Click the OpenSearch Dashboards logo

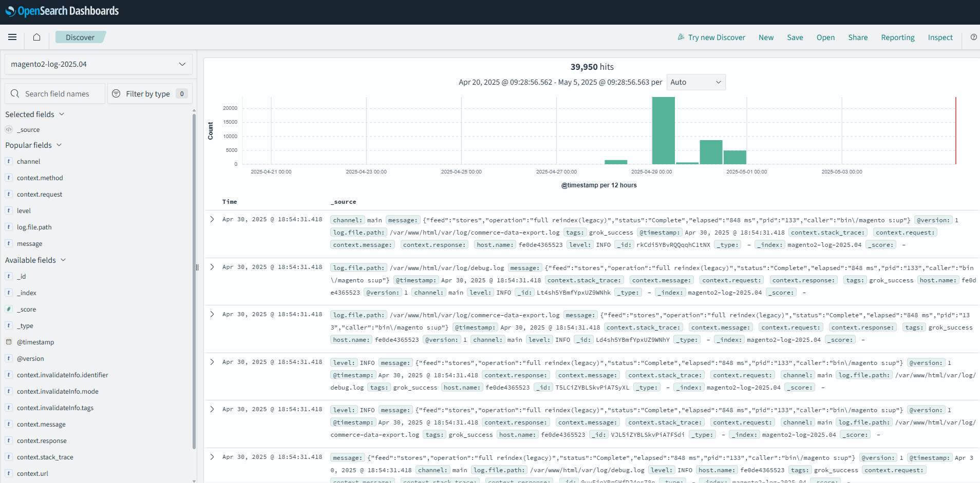click(62, 11)
